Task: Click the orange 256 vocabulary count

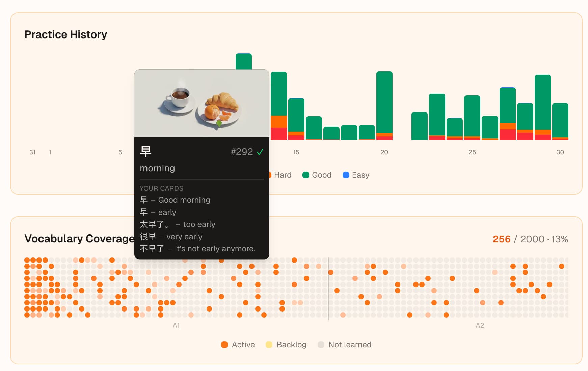Action: (x=501, y=239)
